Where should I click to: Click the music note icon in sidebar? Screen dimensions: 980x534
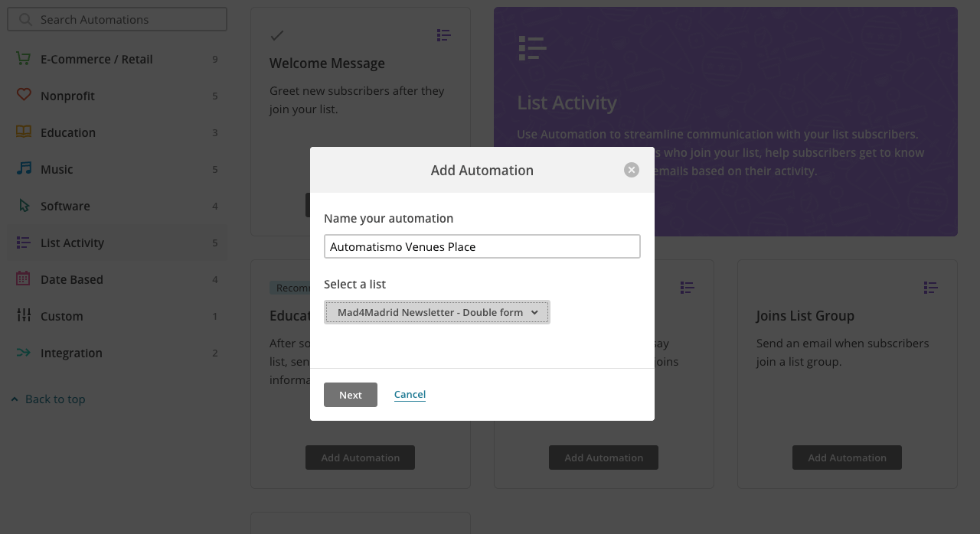coord(22,168)
